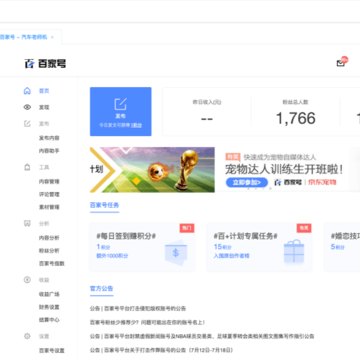Open the #每日签到赚积分# task card
Viewport: 360px width, 360px height.
click(142, 247)
